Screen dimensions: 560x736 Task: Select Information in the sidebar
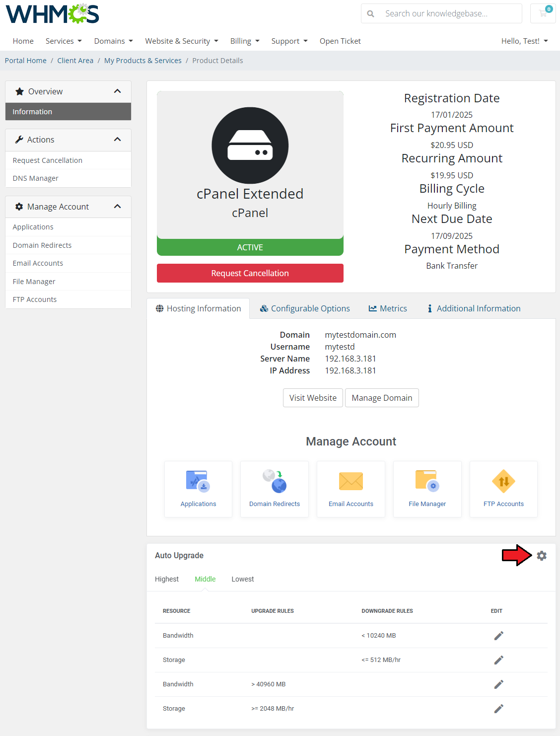coord(68,112)
